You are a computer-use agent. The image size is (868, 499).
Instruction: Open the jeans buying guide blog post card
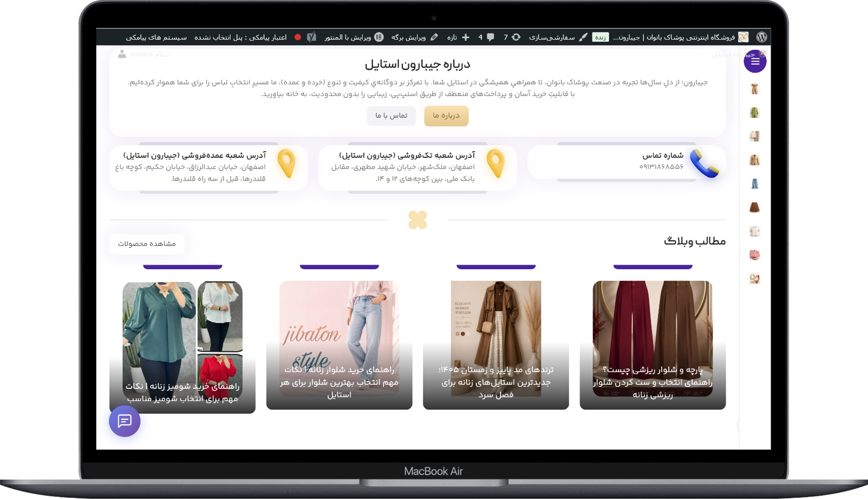coord(339,345)
